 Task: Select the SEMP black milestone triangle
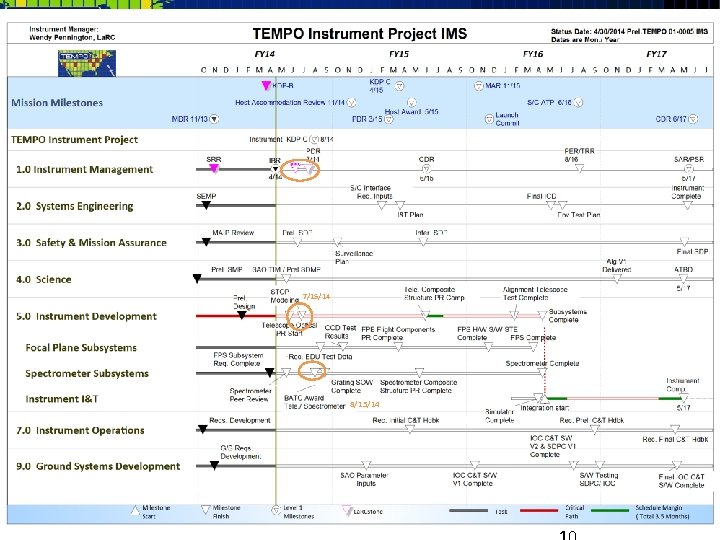[206, 205]
